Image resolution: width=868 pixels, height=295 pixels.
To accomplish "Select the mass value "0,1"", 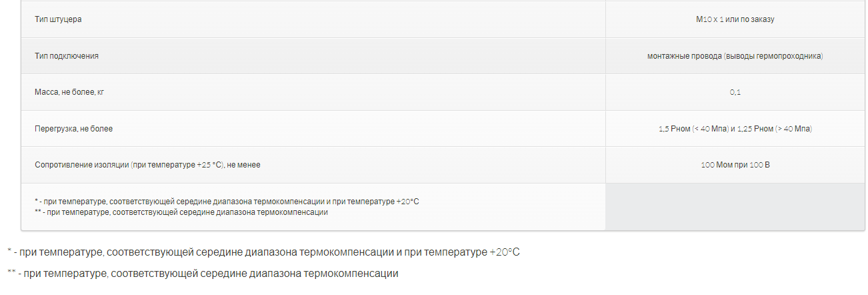I will (735, 92).
